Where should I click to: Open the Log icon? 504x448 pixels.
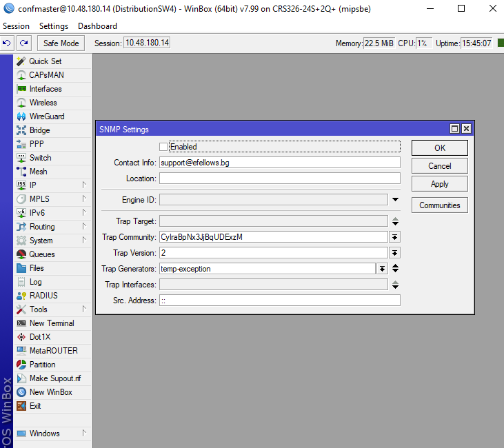[x=21, y=282]
